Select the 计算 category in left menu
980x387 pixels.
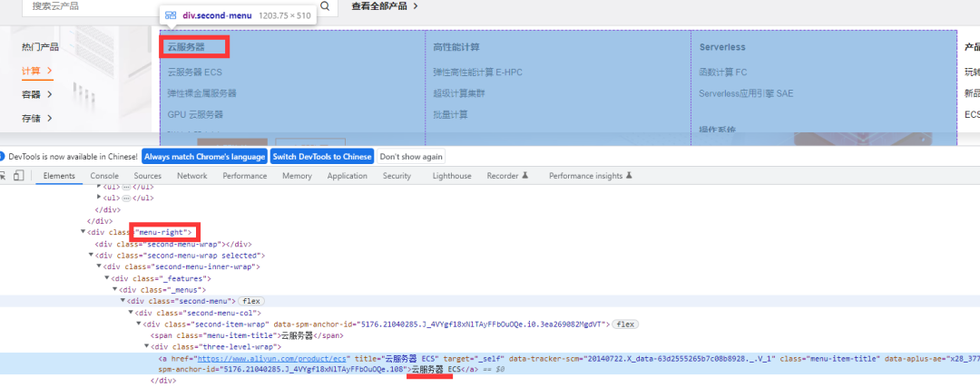(37, 71)
